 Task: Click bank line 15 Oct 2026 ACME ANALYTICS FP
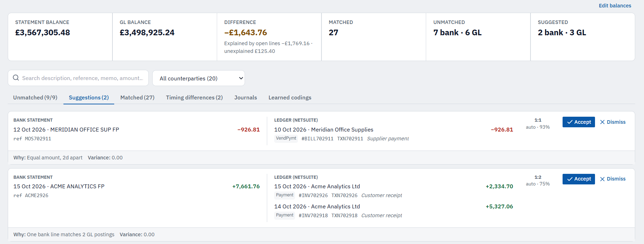coord(59,187)
